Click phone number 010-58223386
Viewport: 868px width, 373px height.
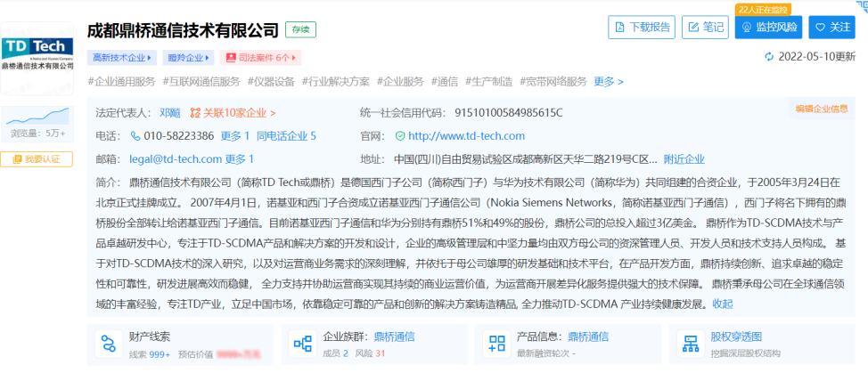point(179,136)
